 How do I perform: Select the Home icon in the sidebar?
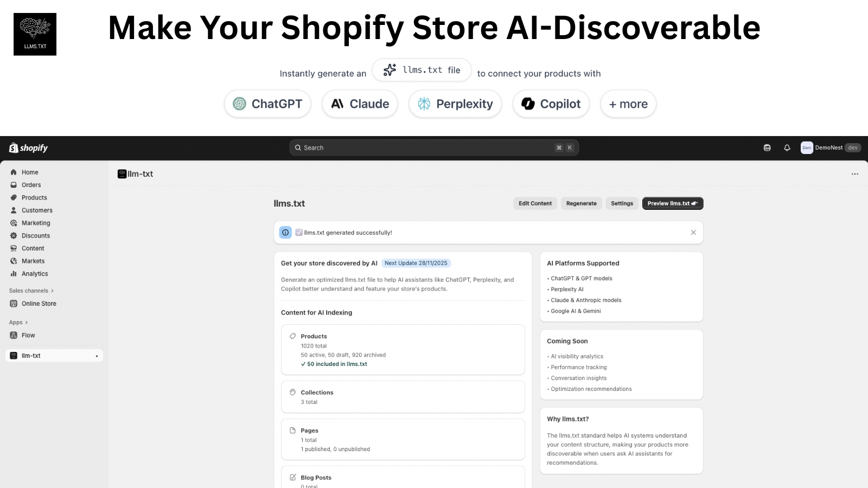pyautogui.click(x=13, y=172)
